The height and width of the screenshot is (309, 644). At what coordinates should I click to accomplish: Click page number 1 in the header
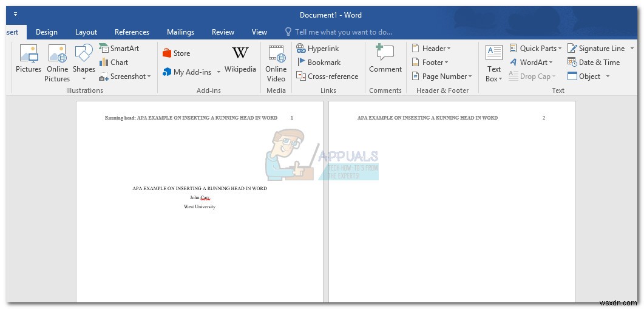click(x=292, y=118)
